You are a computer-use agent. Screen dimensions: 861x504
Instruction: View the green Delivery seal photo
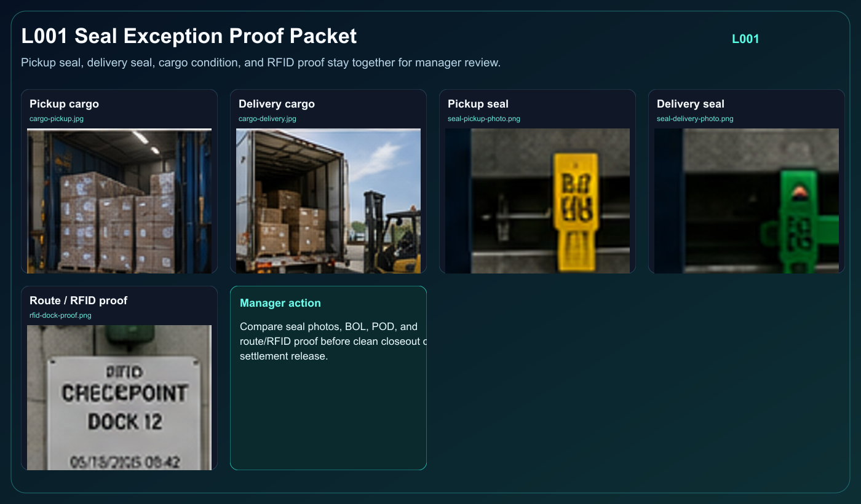(747, 201)
